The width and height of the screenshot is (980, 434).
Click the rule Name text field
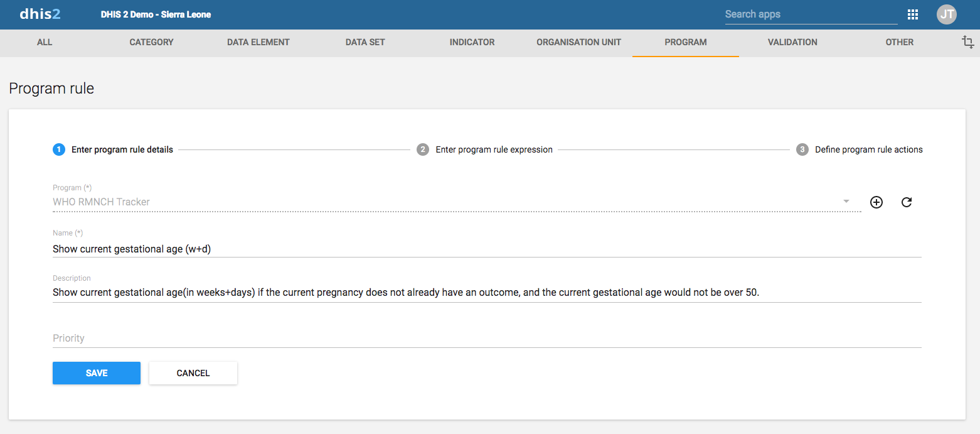coord(487,249)
